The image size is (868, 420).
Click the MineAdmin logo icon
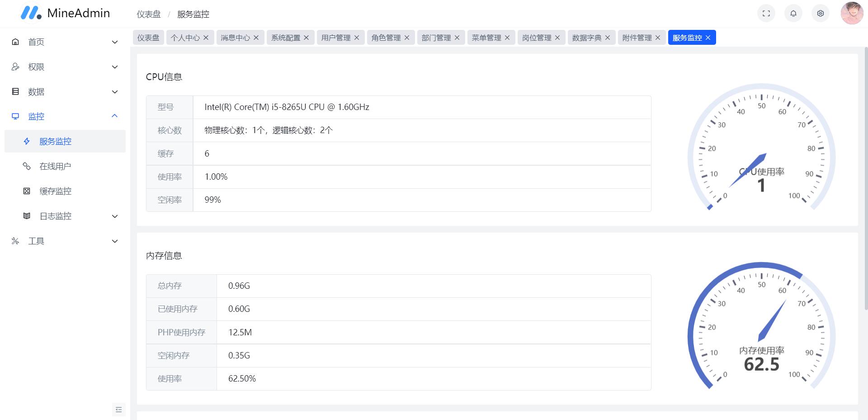(31, 13)
